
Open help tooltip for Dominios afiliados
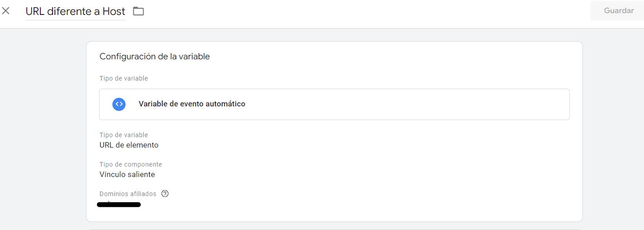click(165, 194)
